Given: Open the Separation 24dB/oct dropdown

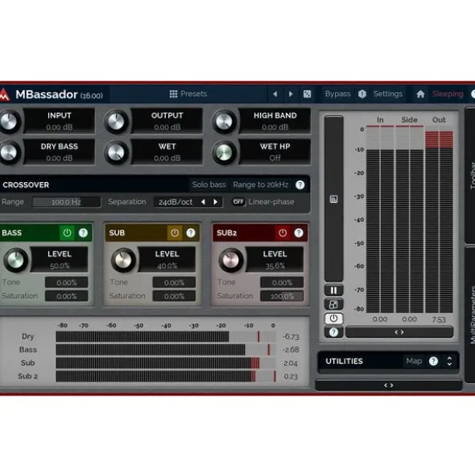Looking at the screenshot, I should click(176, 202).
